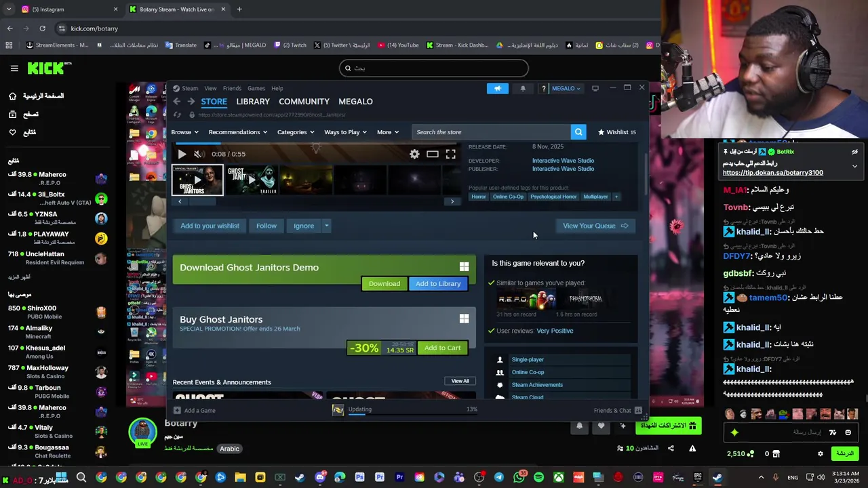Expand the More store menu

[x=388, y=132]
